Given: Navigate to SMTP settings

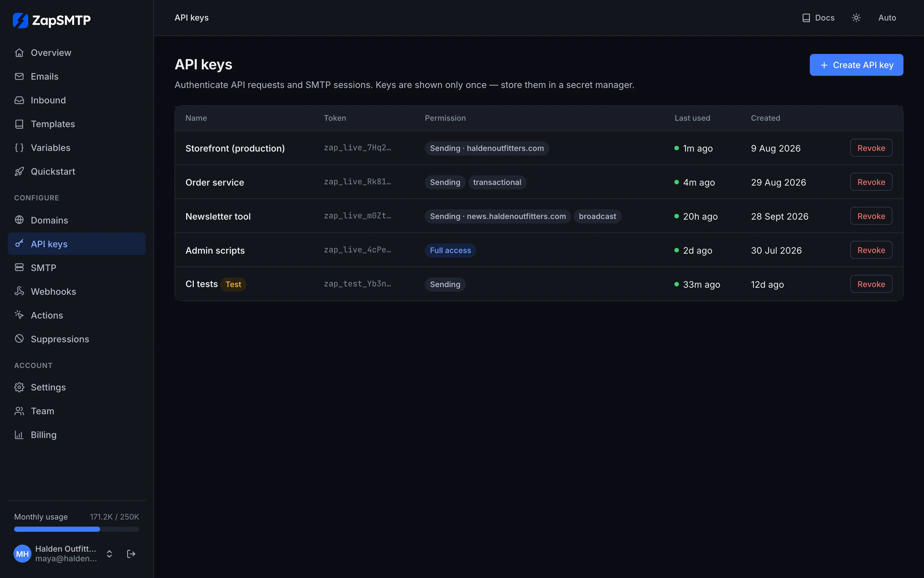Looking at the screenshot, I should [x=76, y=267].
